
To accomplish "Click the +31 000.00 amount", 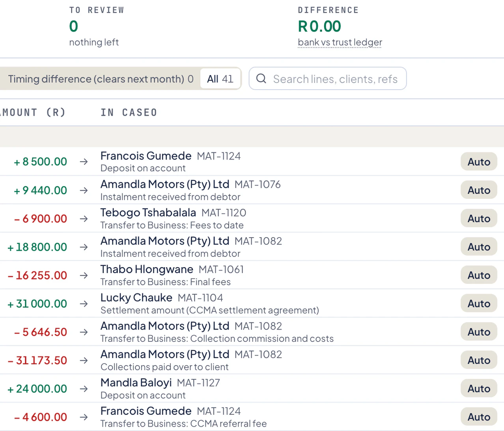I will point(37,304).
